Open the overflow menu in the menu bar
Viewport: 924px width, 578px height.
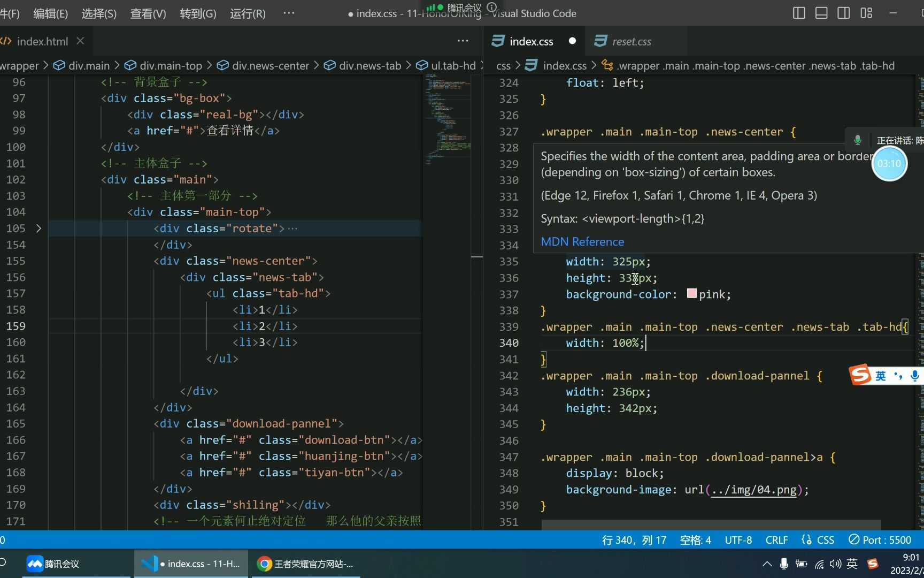[x=289, y=13]
